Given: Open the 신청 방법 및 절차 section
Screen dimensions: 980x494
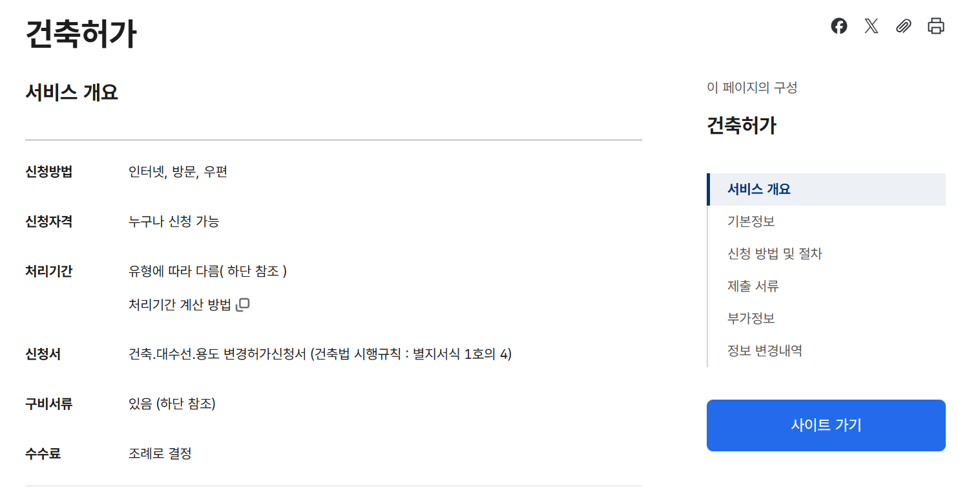Looking at the screenshot, I should tap(773, 253).
